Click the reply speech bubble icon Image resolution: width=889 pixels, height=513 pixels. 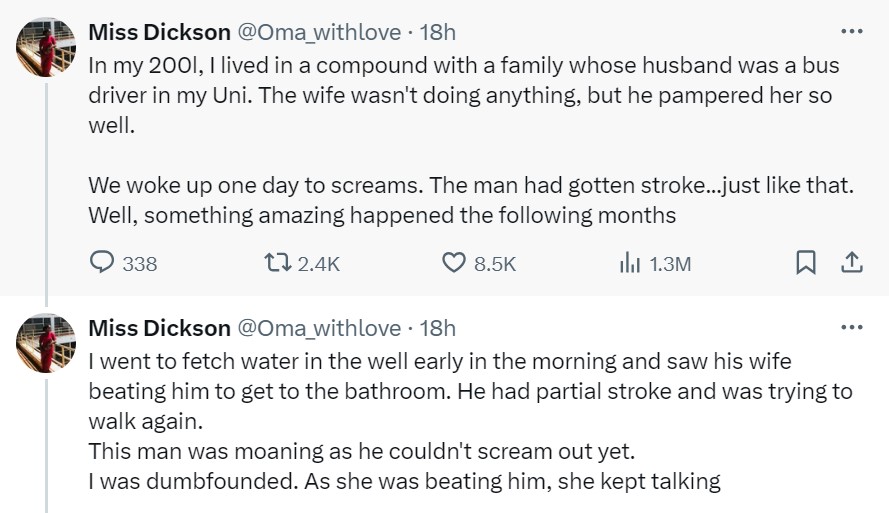point(103,263)
